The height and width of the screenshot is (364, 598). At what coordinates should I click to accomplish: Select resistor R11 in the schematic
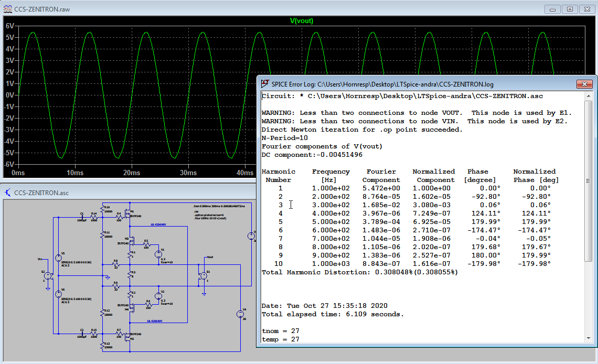pos(102,235)
